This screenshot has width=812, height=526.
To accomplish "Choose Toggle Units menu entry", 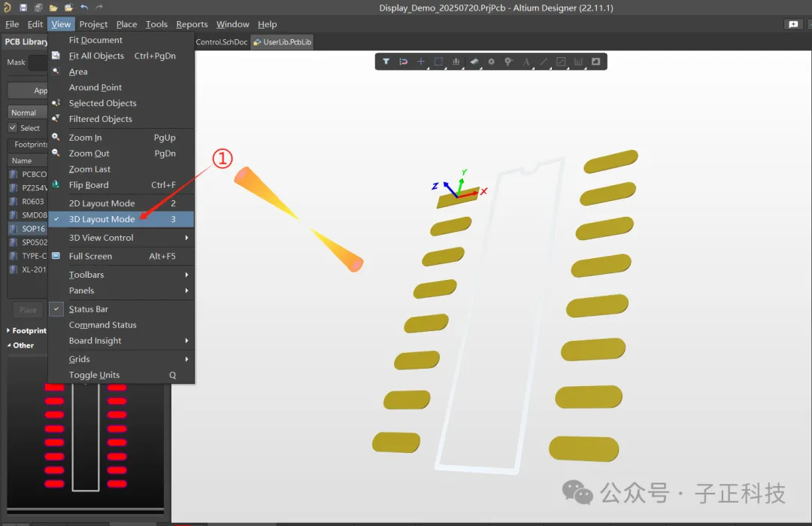I will click(x=121, y=375).
